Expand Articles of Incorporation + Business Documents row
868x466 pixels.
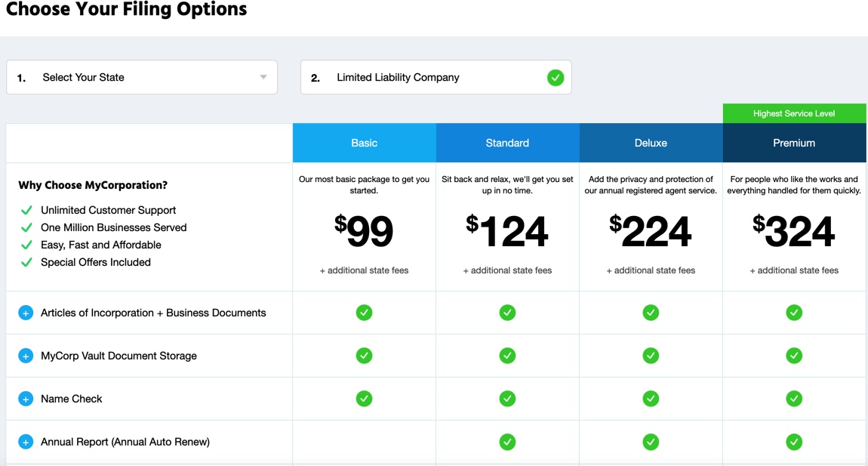(x=26, y=313)
